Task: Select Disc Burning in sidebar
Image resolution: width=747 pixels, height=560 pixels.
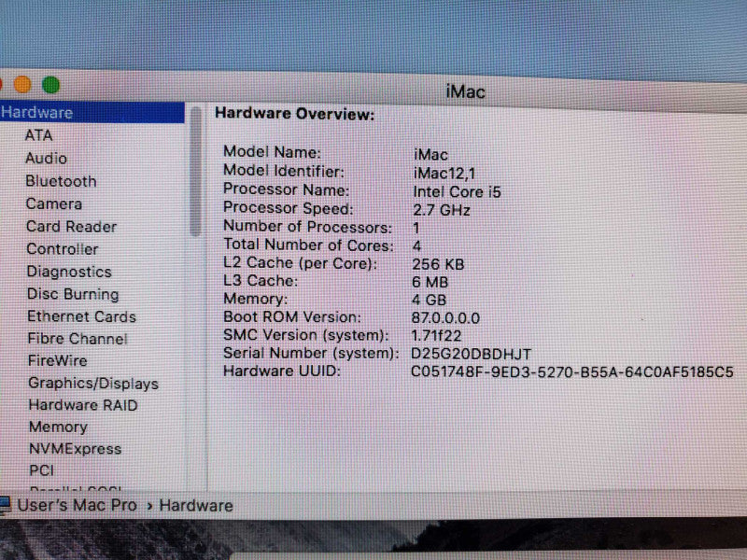Action: coord(73,294)
